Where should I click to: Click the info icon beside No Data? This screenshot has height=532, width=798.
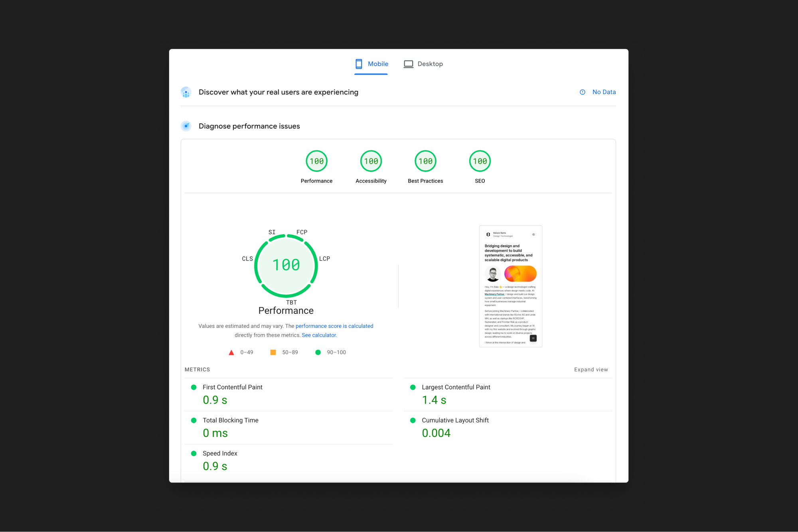[x=582, y=92]
